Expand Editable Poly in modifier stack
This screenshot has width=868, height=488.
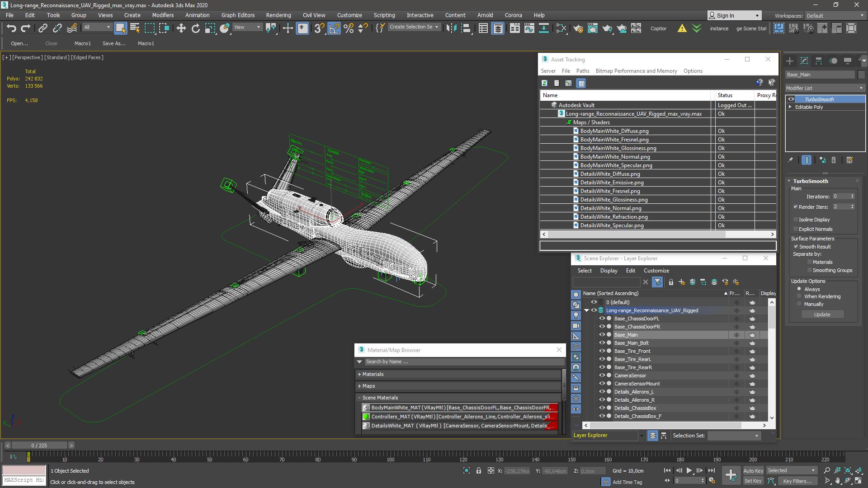click(x=790, y=107)
